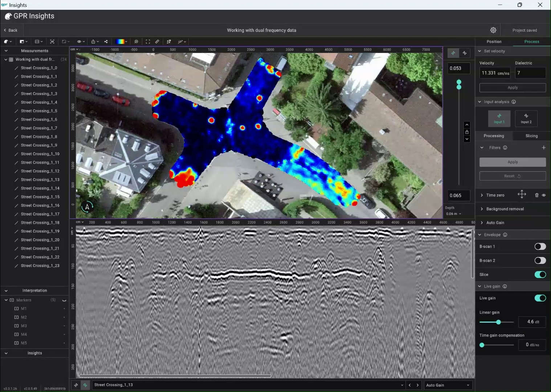Click the lock icon on depth slice controls

(x=467, y=132)
